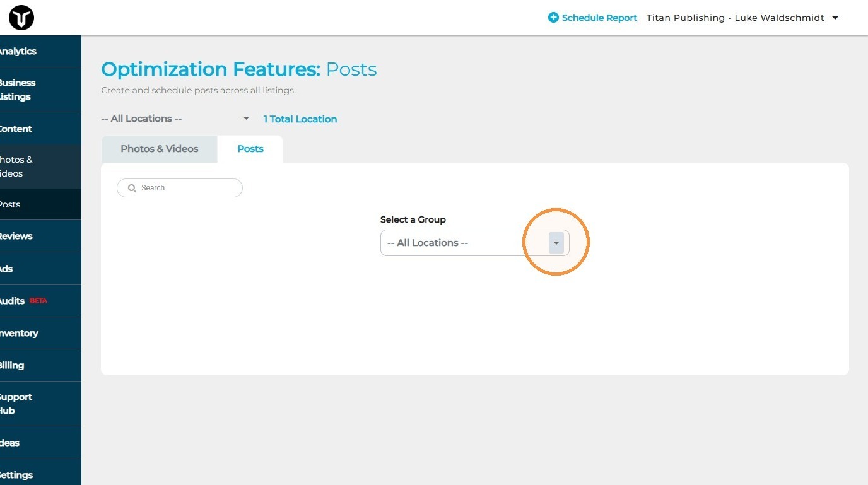Open the top All Locations filter dropdown
Screen dimensions: 868x485
(175, 119)
